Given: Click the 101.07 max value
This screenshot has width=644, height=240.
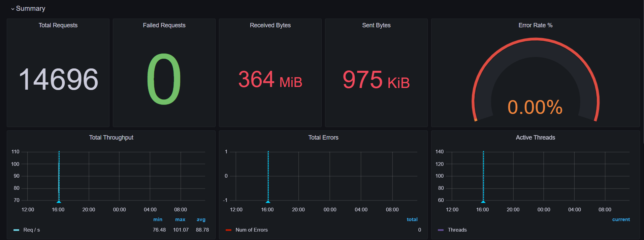Looking at the screenshot, I should 181,230.
